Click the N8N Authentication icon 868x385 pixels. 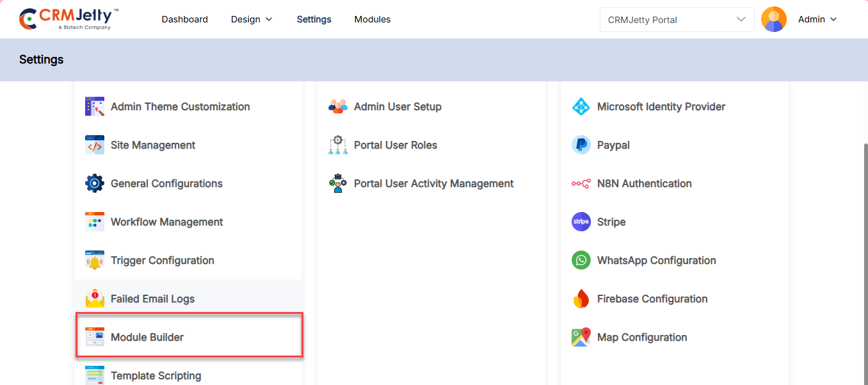coord(581,184)
